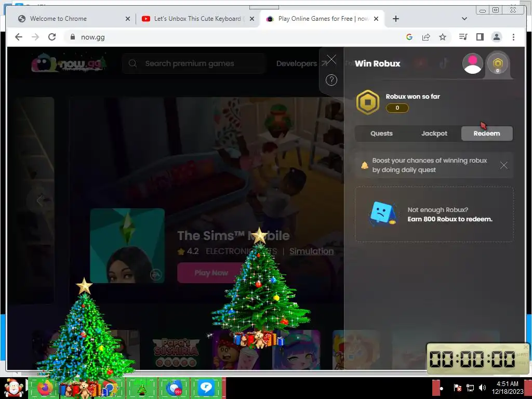This screenshot has width=532, height=399.
Task: Go to previous carousel slide arrow
Action: [40, 200]
